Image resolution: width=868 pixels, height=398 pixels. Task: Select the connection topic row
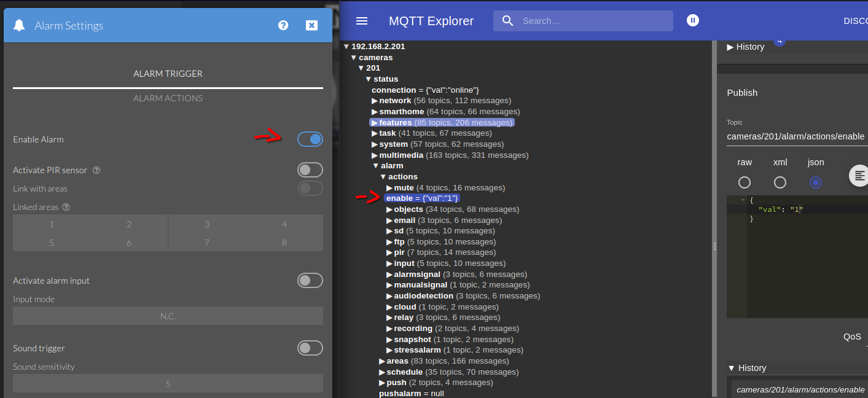pos(425,90)
